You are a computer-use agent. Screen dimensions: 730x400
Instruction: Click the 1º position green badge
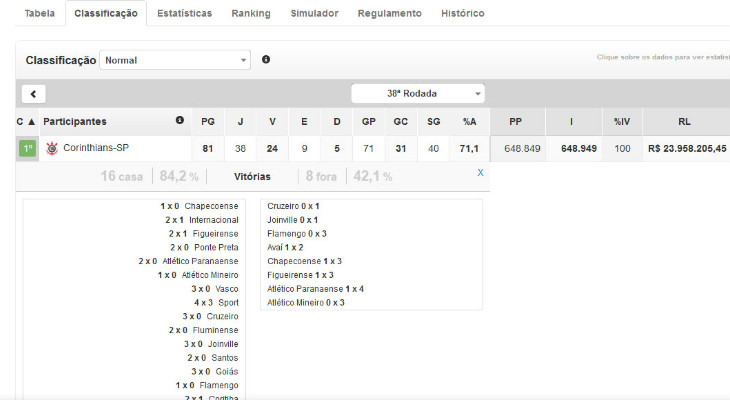pos(27,149)
